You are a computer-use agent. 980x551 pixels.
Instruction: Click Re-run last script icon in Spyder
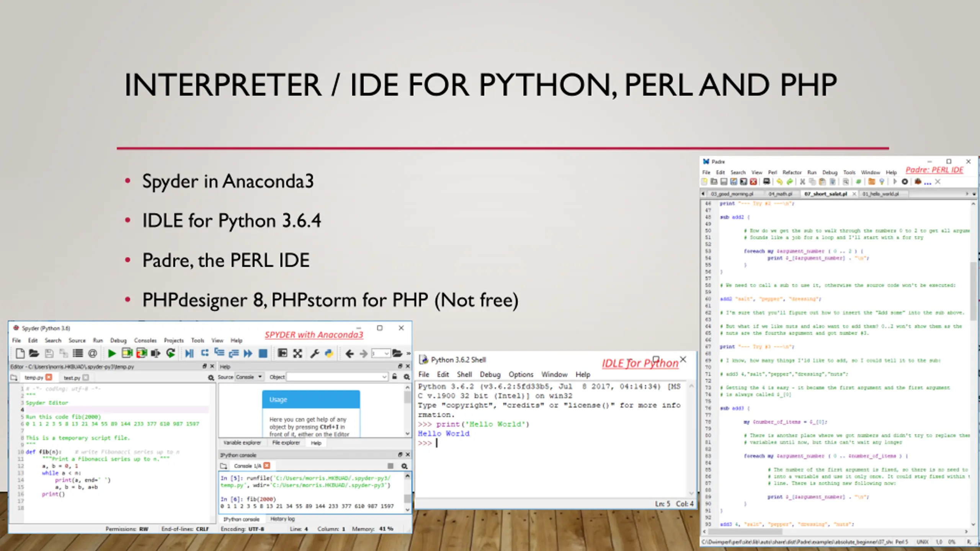pos(170,354)
